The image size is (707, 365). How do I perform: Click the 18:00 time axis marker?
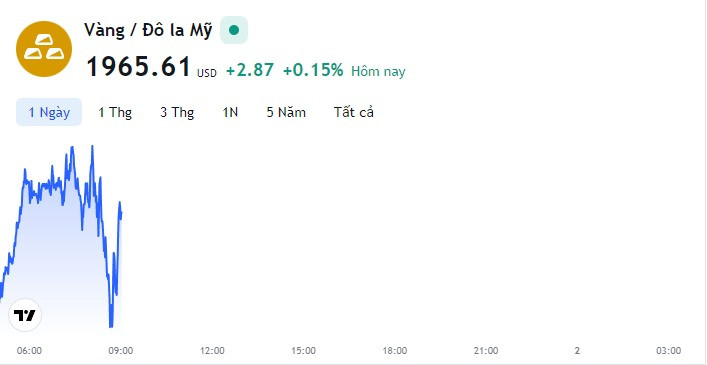pyautogui.click(x=395, y=351)
